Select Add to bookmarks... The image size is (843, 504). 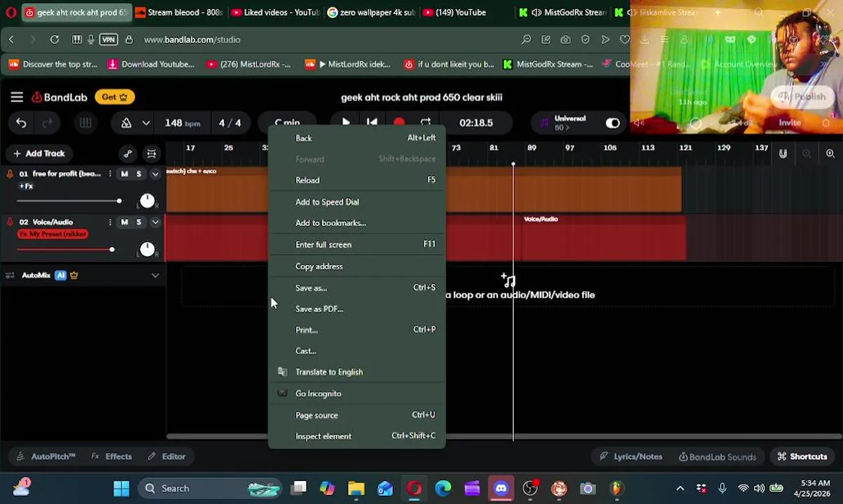tap(356, 223)
